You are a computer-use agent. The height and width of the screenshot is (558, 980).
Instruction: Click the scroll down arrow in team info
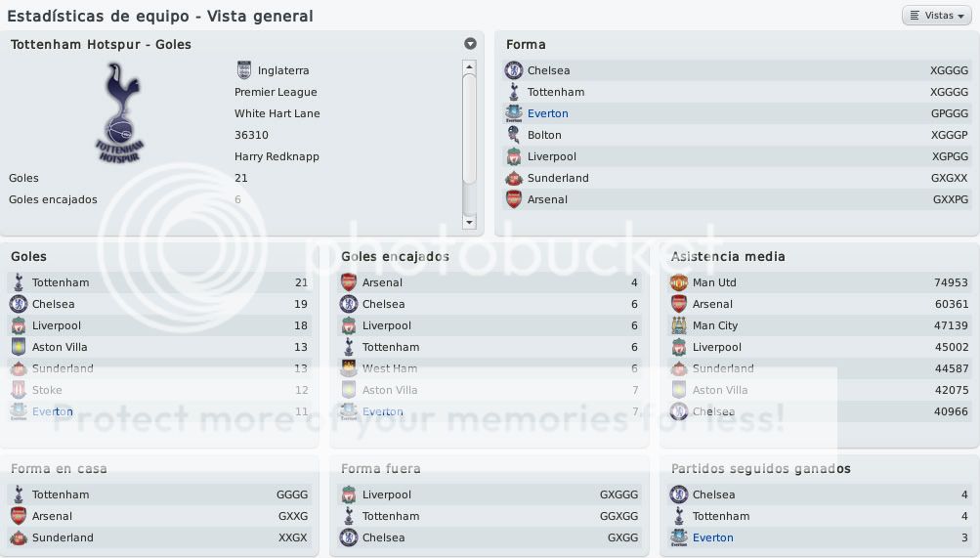(469, 222)
